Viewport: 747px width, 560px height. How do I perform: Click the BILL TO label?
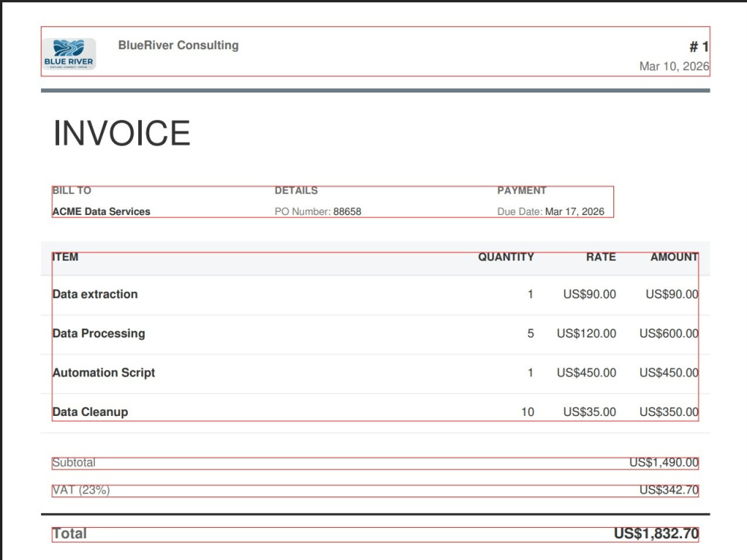pos(72,190)
